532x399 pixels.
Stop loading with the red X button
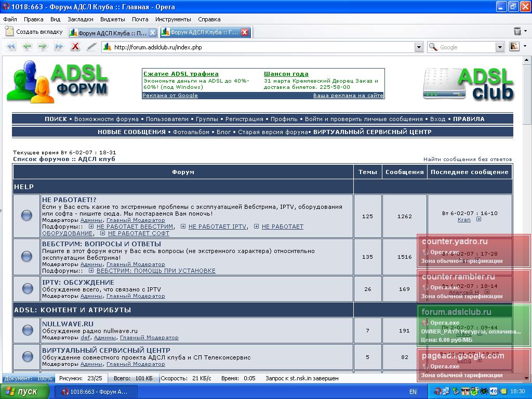(75, 46)
